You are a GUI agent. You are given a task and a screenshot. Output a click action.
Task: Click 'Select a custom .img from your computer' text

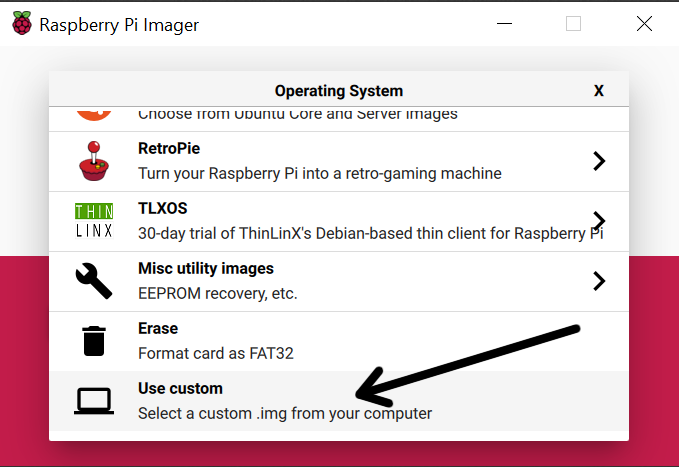pos(285,413)
